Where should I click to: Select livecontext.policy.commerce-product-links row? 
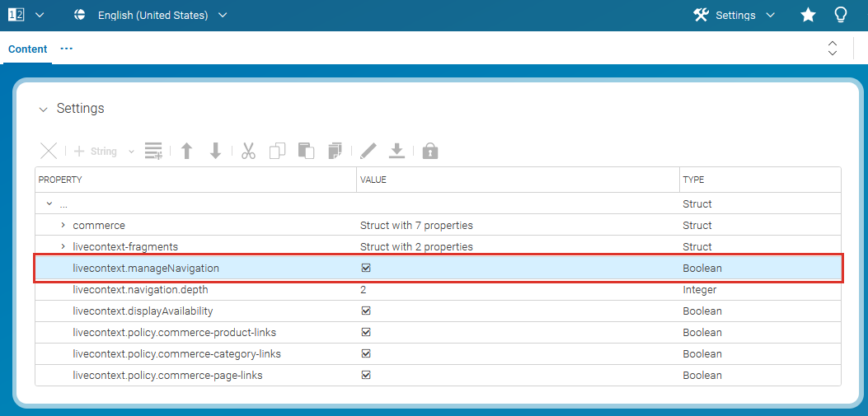click(438, 333)
